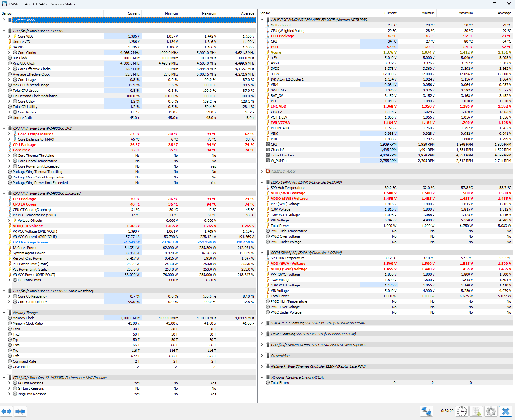The height and width of the screenshot is (420, 515).
Task: Click the Core Temperatures thermometer icon
Action: click(x=15, y=134)
